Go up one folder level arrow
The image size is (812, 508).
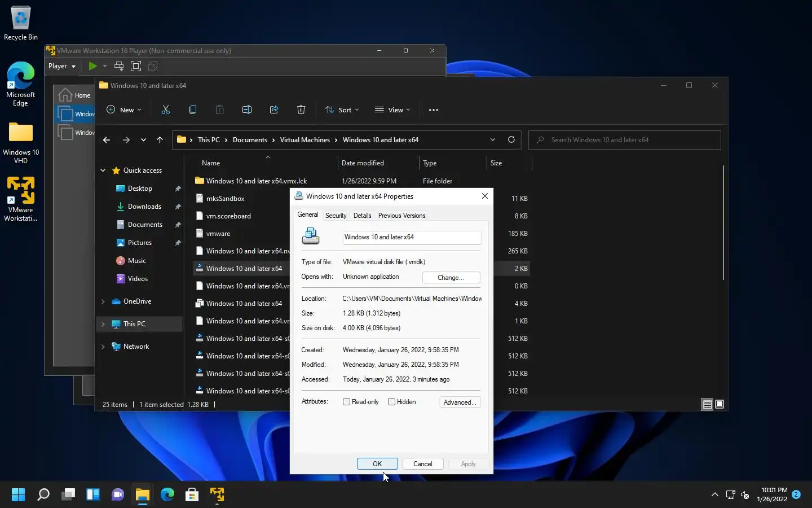point(160,140)
